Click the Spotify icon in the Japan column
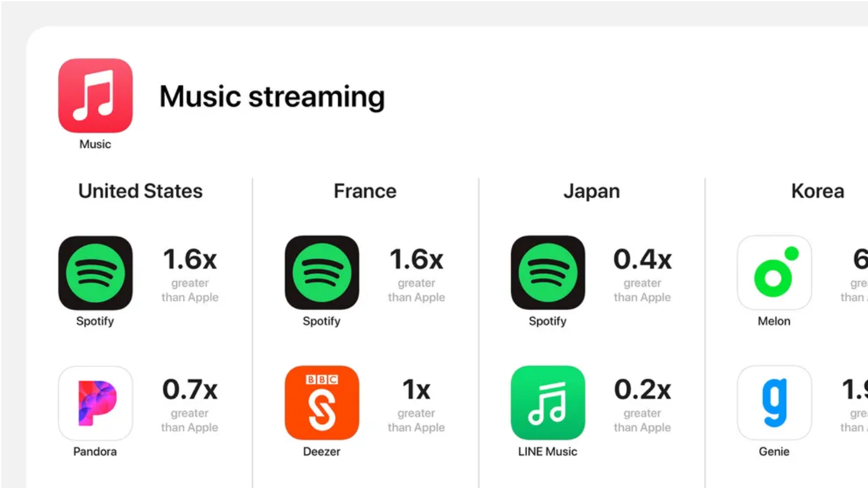The width and height of the screenshot is (868, 488). pyautogui.click(x=548, y=273)
